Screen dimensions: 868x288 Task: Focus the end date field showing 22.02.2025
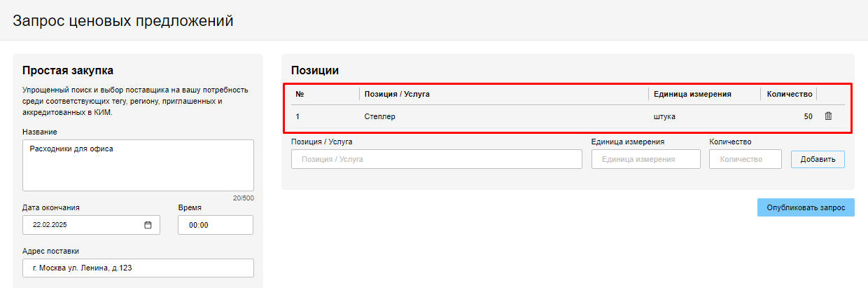tap(84, 225)
